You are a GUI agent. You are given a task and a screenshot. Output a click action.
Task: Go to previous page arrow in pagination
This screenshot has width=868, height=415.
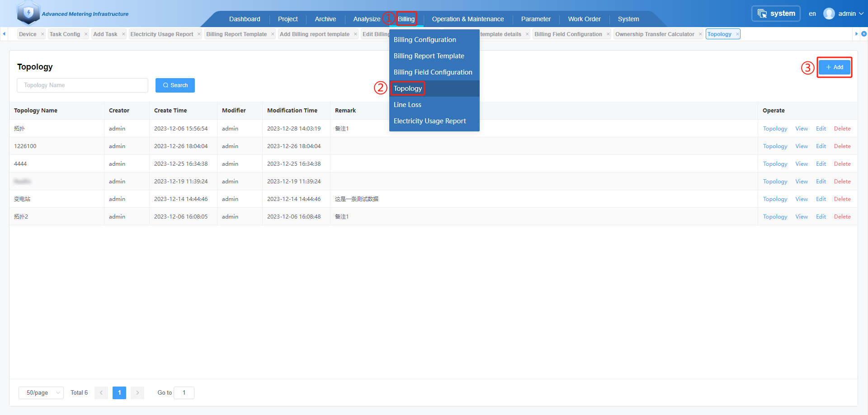tap(101, 393)
